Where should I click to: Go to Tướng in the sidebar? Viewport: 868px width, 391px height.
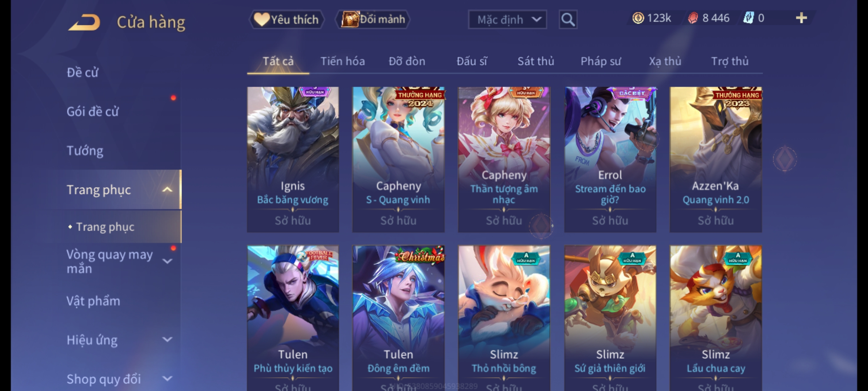[x=85, y=151]
